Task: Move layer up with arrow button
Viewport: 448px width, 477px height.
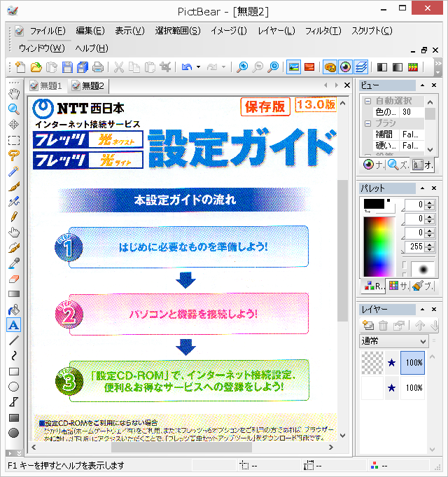Action: [x=420, y=325]
